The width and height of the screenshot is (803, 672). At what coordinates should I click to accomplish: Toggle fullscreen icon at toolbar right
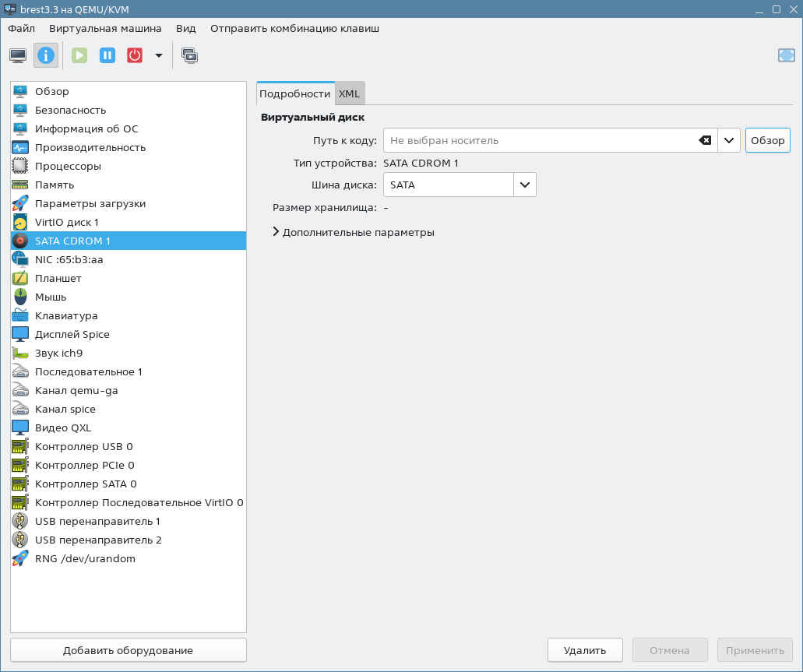click(786, 55)
